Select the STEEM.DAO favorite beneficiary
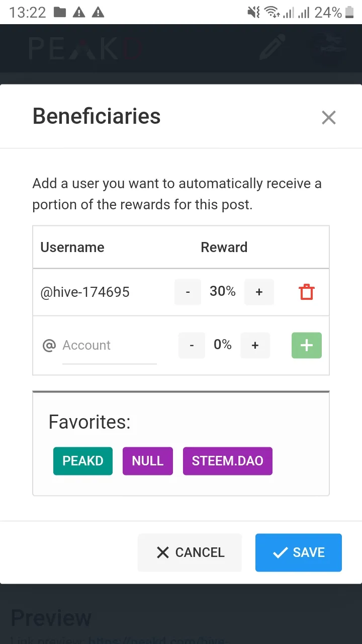Image resolution: width=362 pixels, height=644 pixels. point(228,461)
